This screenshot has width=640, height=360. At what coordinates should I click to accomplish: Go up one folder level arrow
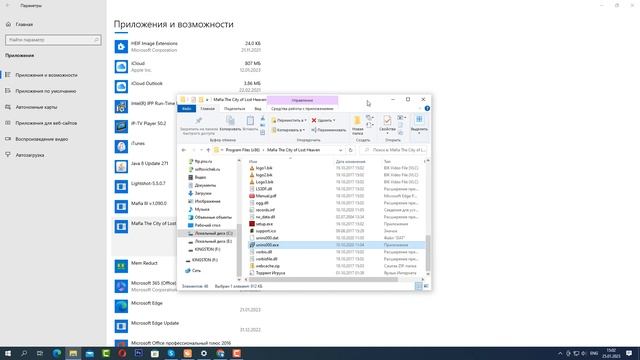pos(208,150)
